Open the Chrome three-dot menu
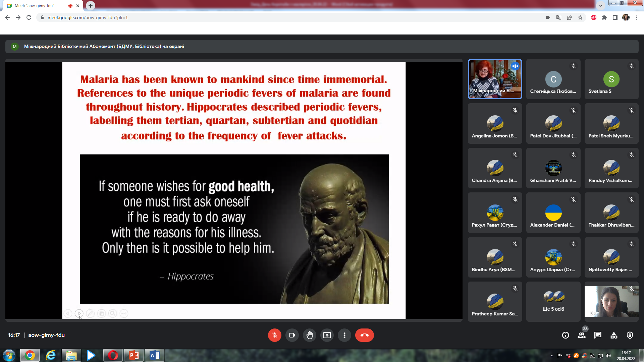This screenshot has height=362, width=644. [637, 17]
